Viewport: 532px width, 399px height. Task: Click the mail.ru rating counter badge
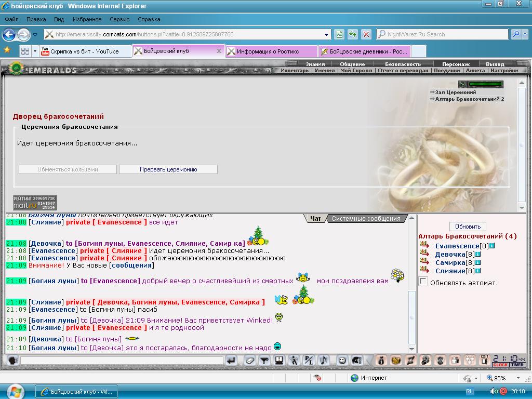35,203
